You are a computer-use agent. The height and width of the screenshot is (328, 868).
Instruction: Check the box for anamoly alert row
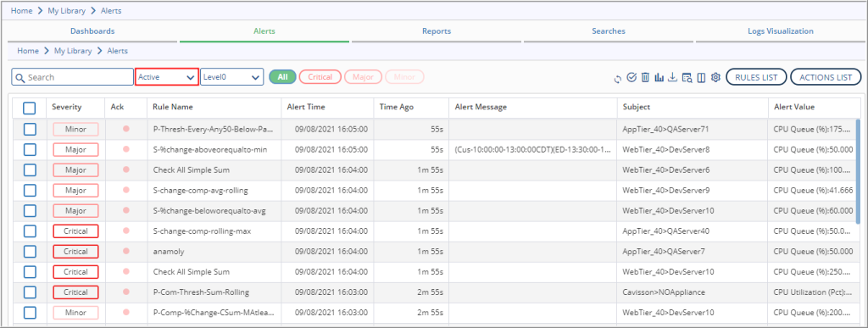30,251
